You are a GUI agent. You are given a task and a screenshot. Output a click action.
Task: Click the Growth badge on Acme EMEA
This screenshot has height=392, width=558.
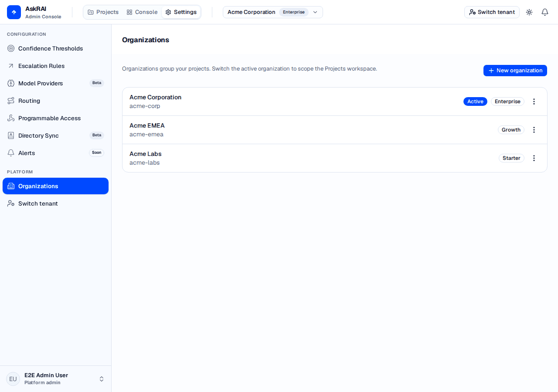pos(511,130)
